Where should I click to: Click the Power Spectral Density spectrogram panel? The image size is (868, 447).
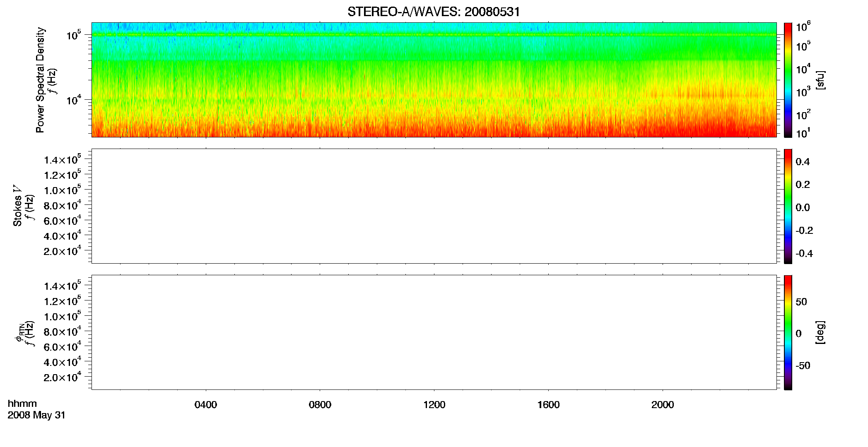coord(434,79)
